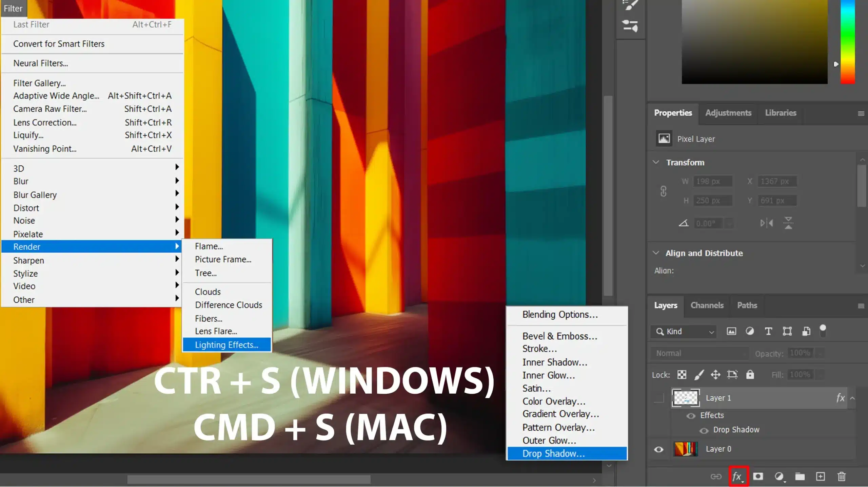
Task: Click the width-height link chain icon
Action: pos(664,191)
